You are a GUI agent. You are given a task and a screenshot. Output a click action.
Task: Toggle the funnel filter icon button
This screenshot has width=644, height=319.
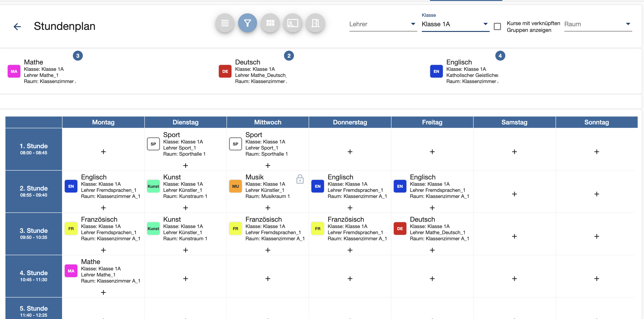coord(248,23)
